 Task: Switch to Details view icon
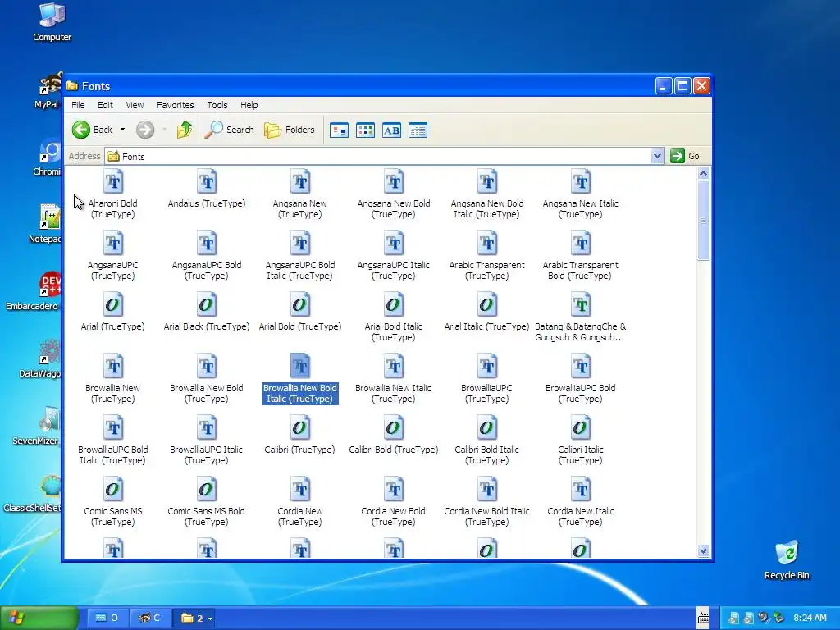[418, 130]
